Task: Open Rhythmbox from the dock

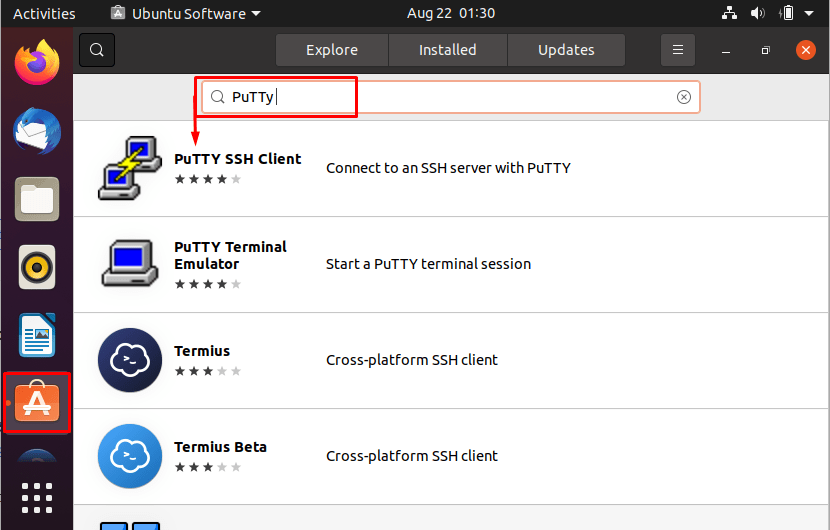Action: 37,267
